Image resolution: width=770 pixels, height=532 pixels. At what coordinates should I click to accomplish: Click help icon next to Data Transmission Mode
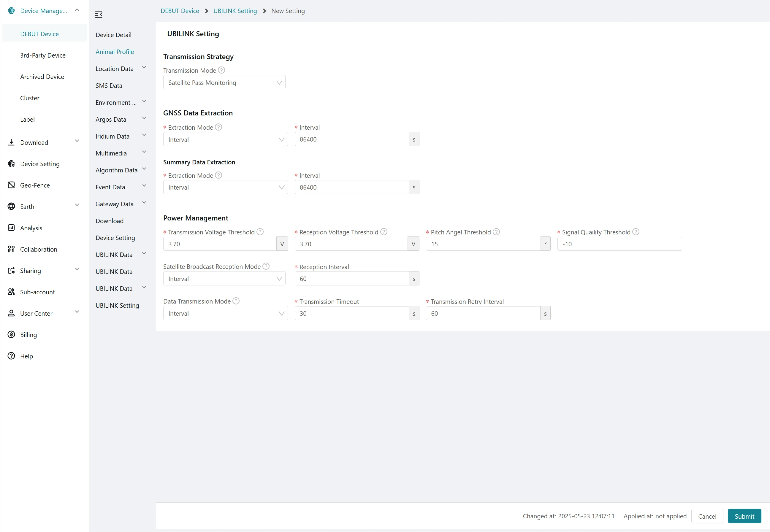point(236,301)
